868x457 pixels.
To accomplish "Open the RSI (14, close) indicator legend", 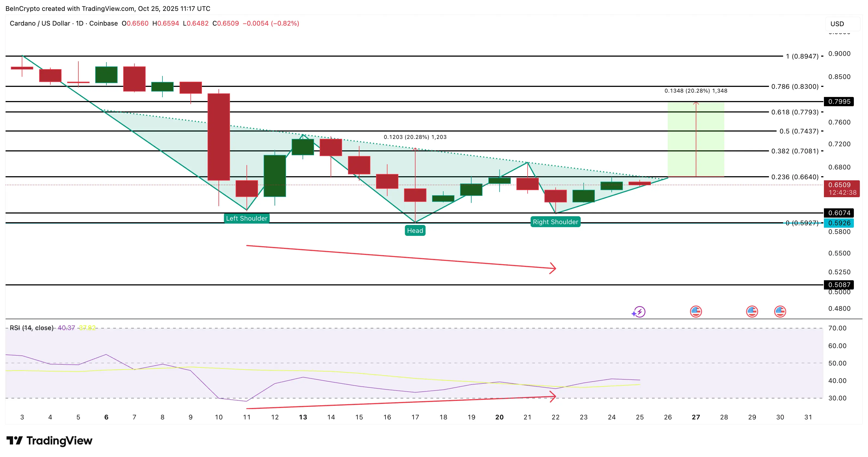I will click(32, 328).
